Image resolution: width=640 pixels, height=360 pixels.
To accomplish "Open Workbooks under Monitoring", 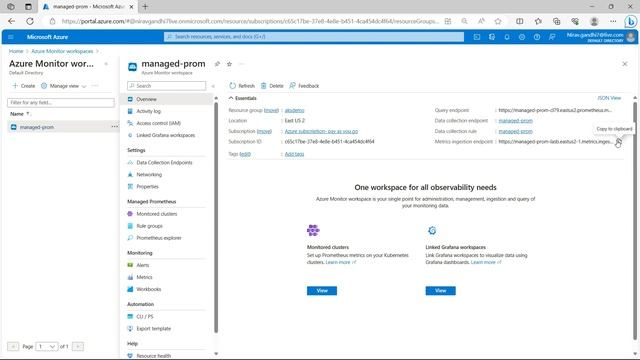I will 149,289.
